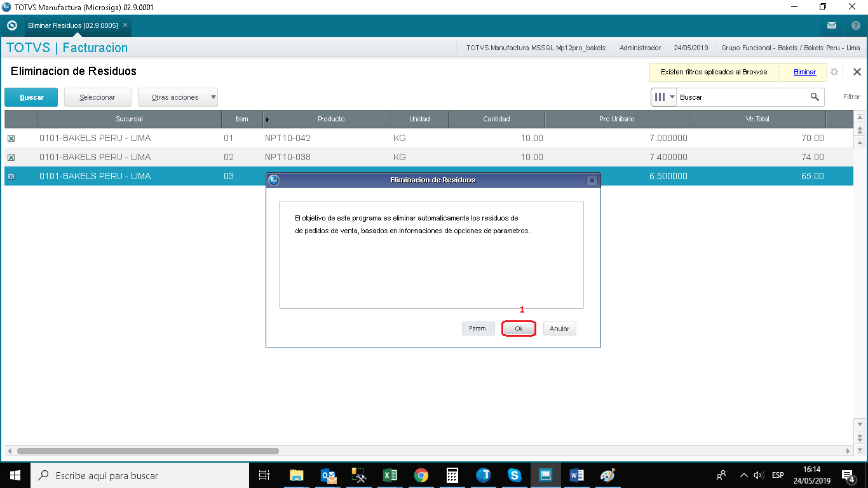Click the Buscar search input field
Screen dimensions: 868x488
pos(742,97)
